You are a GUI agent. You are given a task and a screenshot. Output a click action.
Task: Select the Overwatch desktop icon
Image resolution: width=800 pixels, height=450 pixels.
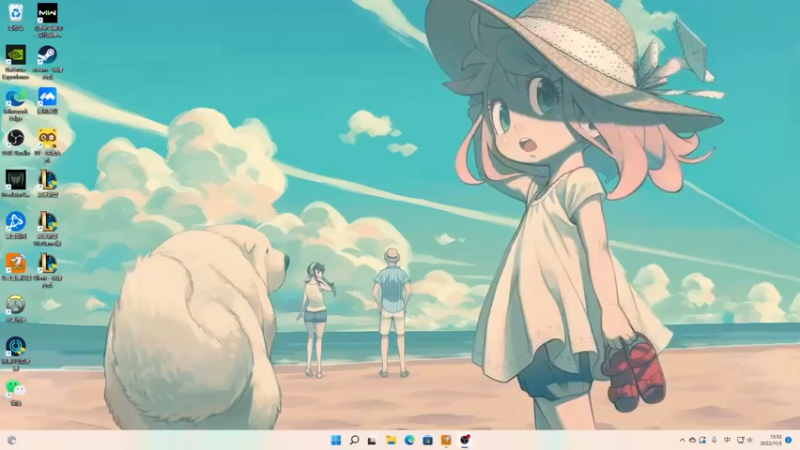pos(16,309)
